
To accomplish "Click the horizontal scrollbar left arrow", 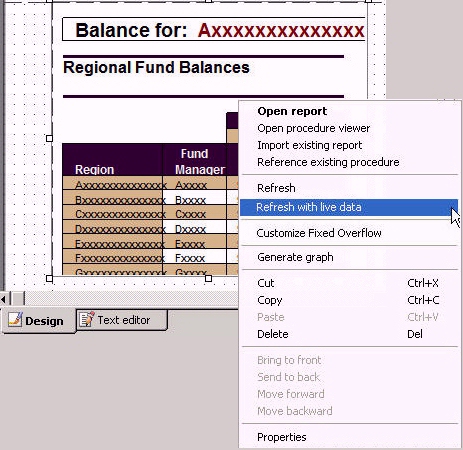I will tap(3, 299).
